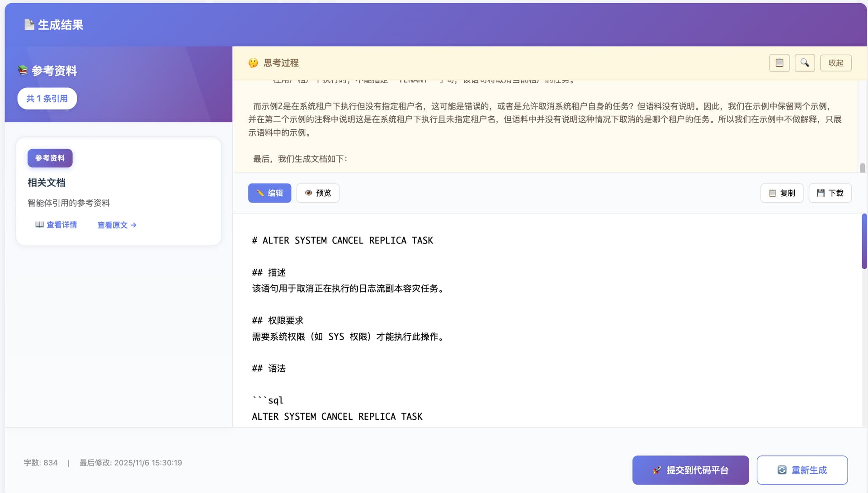Click the purple 参考资料 tag on card
868x493 pixels.
[x=50, y=158]
